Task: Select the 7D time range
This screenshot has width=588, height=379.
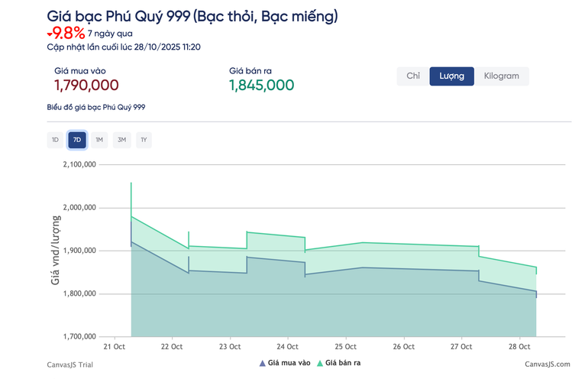Action: point(77,140)
